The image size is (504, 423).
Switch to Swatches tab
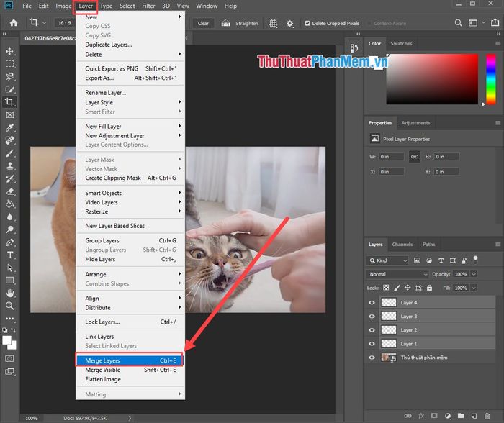click(401, 43)
